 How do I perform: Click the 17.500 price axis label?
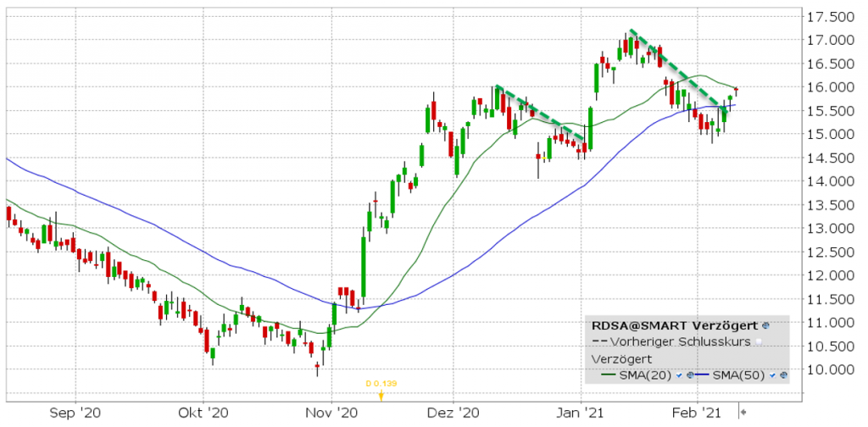pyautogui.click(x=831, y=17)
